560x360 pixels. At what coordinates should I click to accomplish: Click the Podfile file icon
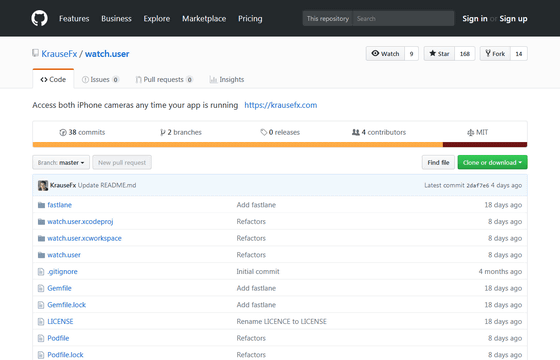coord(41,338)
